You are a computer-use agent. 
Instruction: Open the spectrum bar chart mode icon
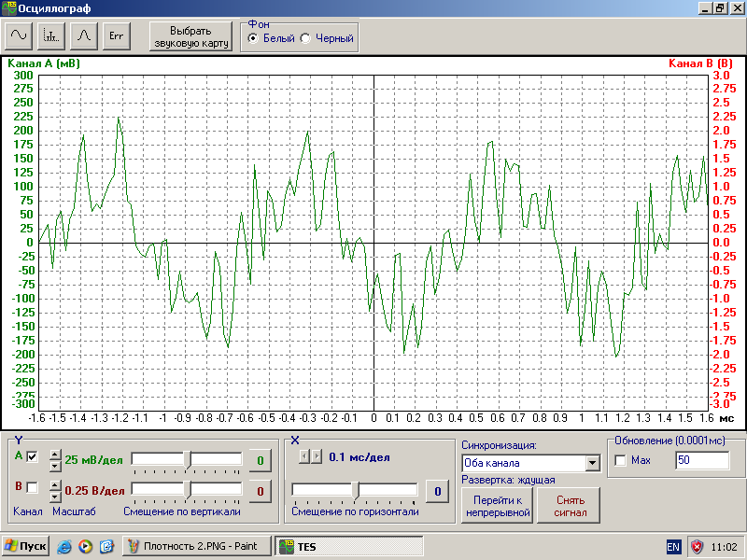(x=51, y=35)
